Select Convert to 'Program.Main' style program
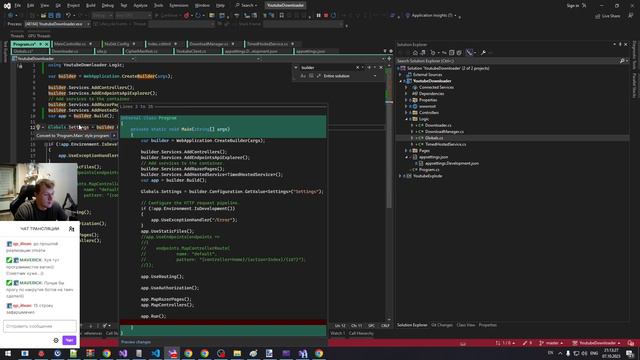 (73, 136)
